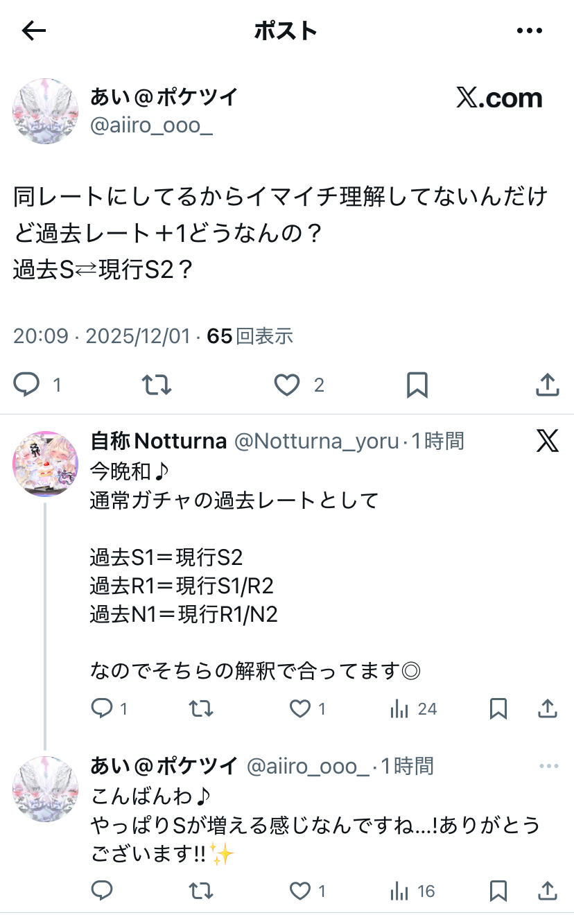Image resolution: width=574 pixels, height=924 pixels.
Task: View analytics showing 24 views
Action: pos(399,708)
